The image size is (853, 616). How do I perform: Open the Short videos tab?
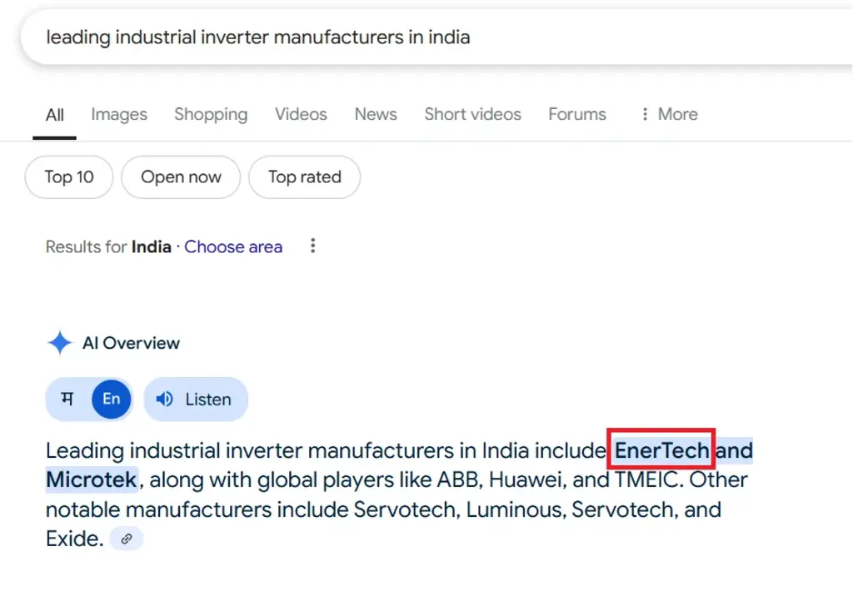[x=472, y=115]
